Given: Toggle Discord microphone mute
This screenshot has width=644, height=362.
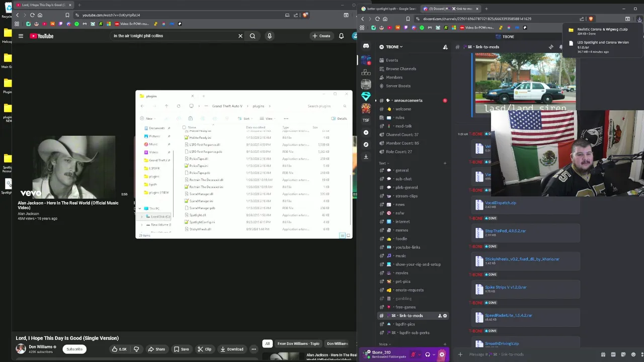Looking at the screenshot, I should [414, 354].
